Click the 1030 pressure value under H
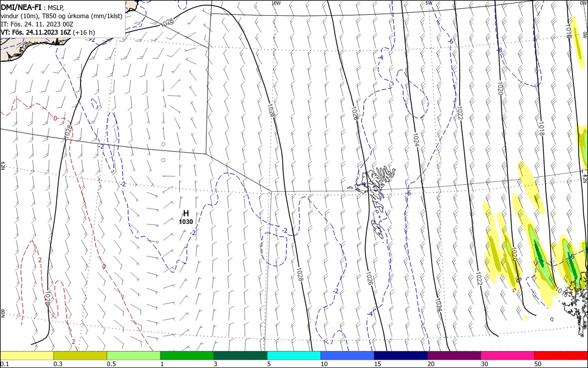The height and width of the screenshot is (368, 588). pyautogui.click(x=186, y=222)
